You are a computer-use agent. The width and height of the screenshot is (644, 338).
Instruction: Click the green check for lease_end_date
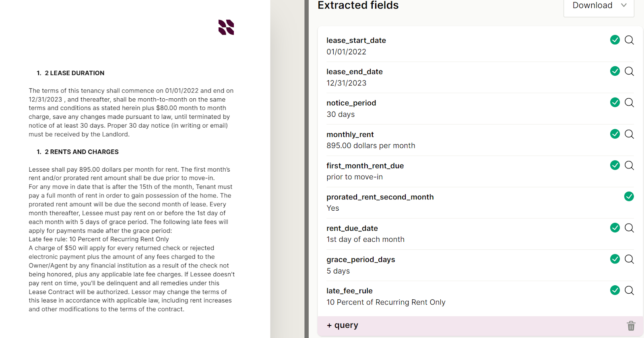point(615,71)
